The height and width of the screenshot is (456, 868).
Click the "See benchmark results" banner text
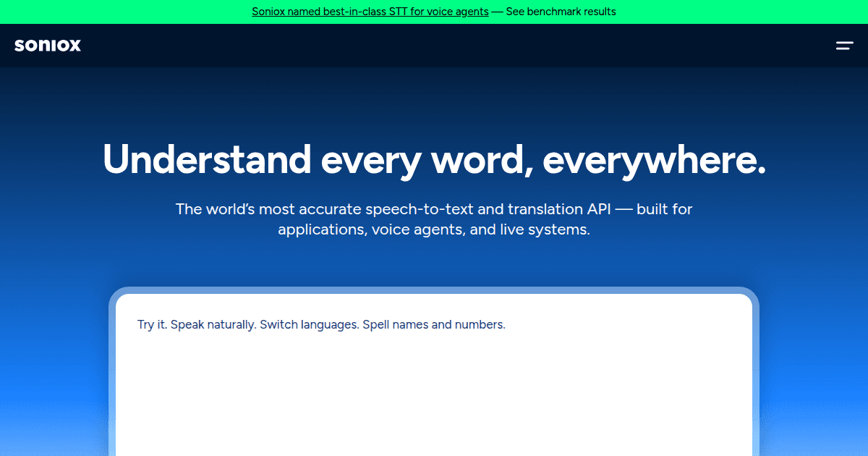[561, 12]
